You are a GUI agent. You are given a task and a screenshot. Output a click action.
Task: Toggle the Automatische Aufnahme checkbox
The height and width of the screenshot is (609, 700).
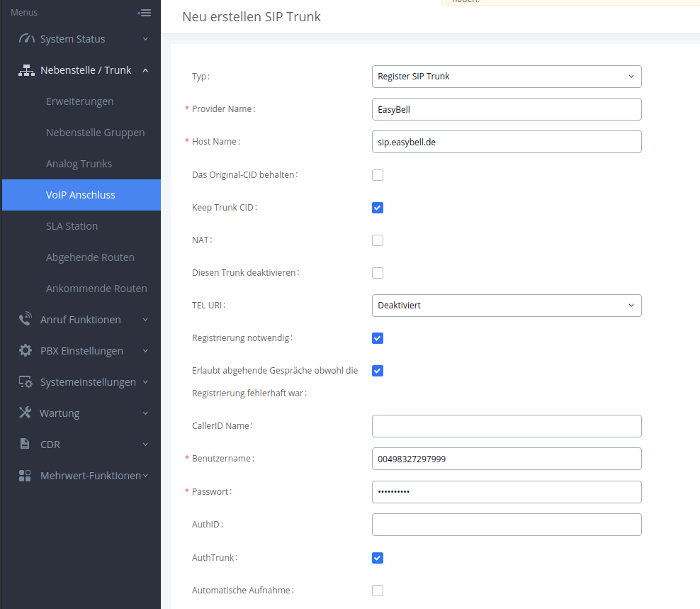pos(378,591)
